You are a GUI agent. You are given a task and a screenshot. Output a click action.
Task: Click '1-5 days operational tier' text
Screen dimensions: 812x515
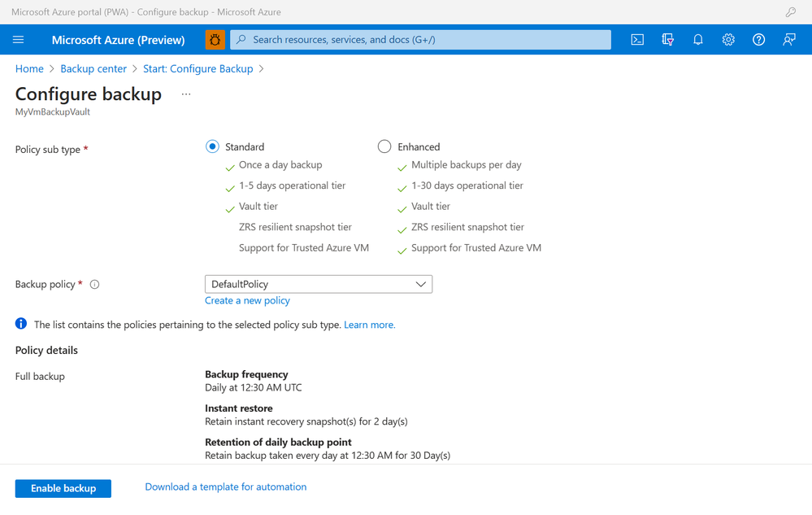[292, 185]
